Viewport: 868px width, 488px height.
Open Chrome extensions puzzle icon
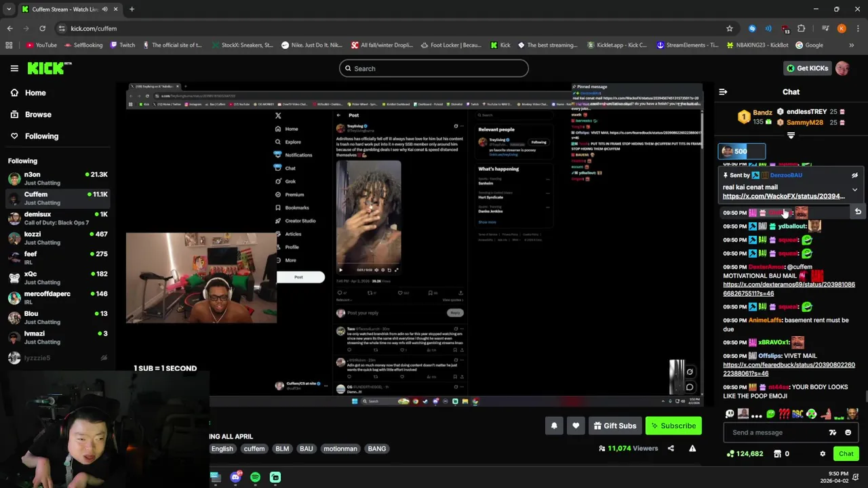(802, 28)
